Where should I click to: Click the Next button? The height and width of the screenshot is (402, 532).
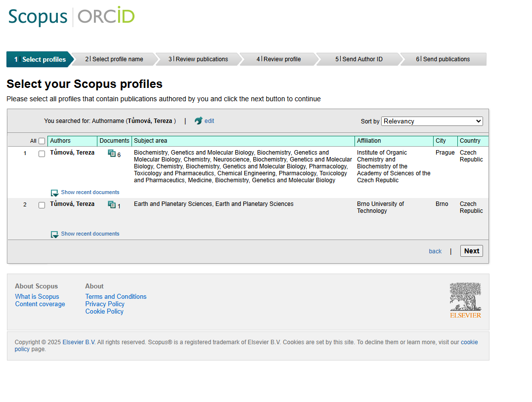[x=472, y=251]
